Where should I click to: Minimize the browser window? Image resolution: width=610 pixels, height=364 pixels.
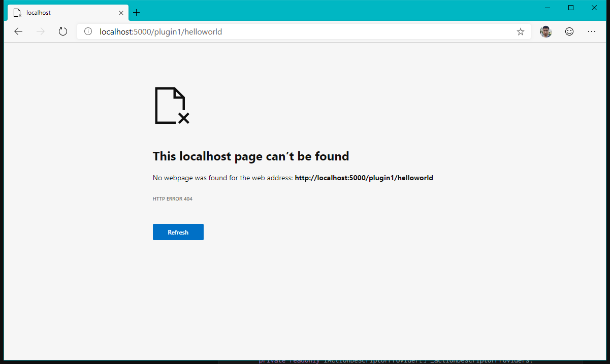(x=548, y=8)
